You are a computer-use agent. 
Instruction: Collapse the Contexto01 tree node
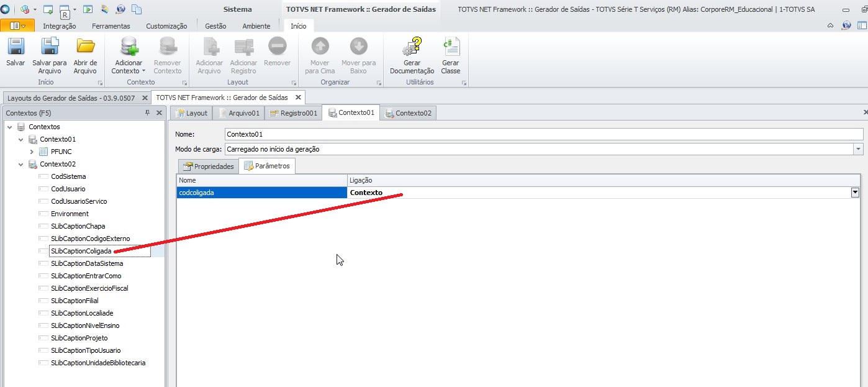click(21, 139)
